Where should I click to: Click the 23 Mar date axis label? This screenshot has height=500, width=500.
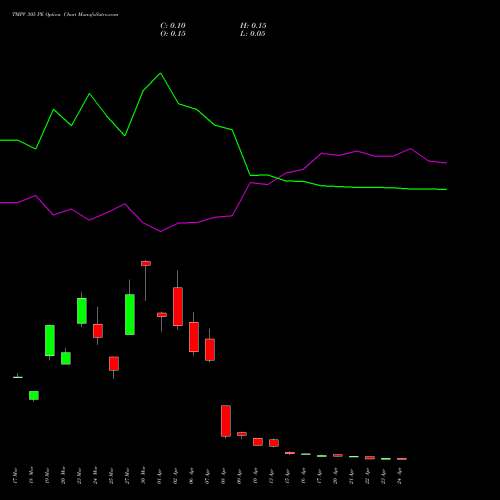(x=79, y=475)
